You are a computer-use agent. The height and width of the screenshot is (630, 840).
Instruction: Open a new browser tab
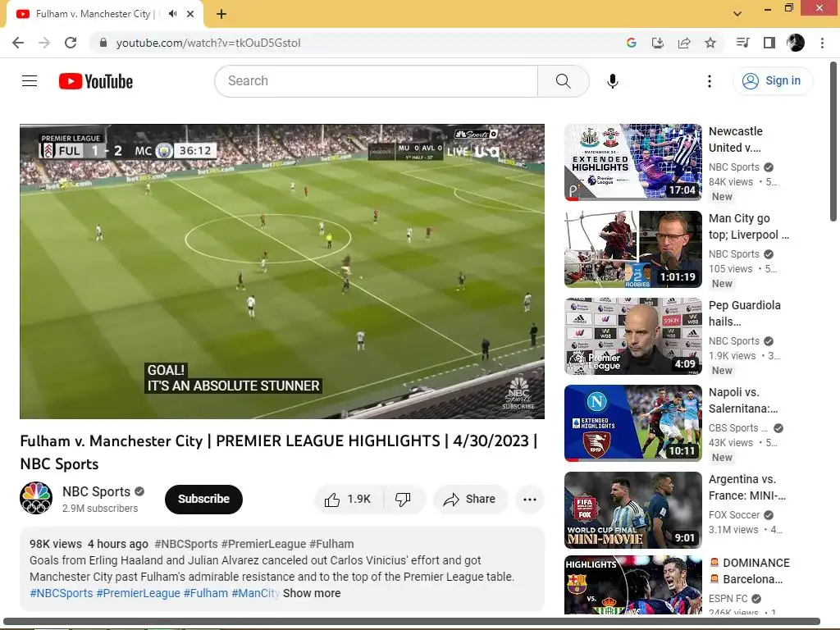click(x=221, y=14)
